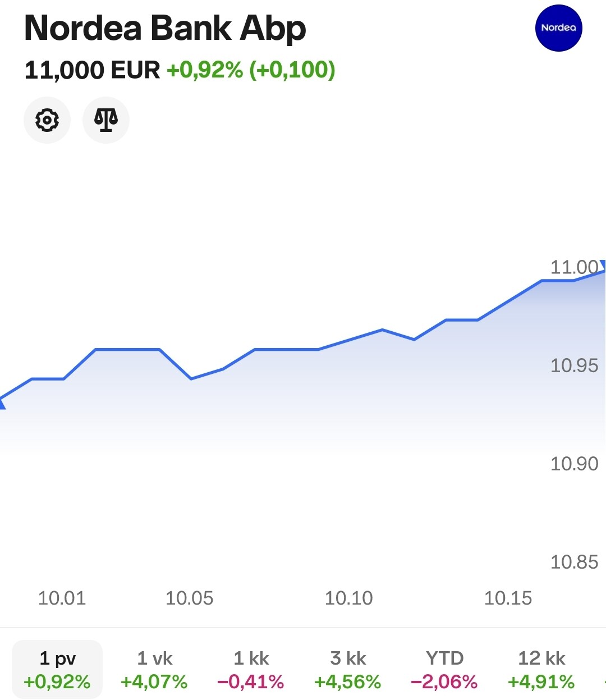606x700 pixels.
Task: Show the 1 kk time range
Action: [251, 670]
